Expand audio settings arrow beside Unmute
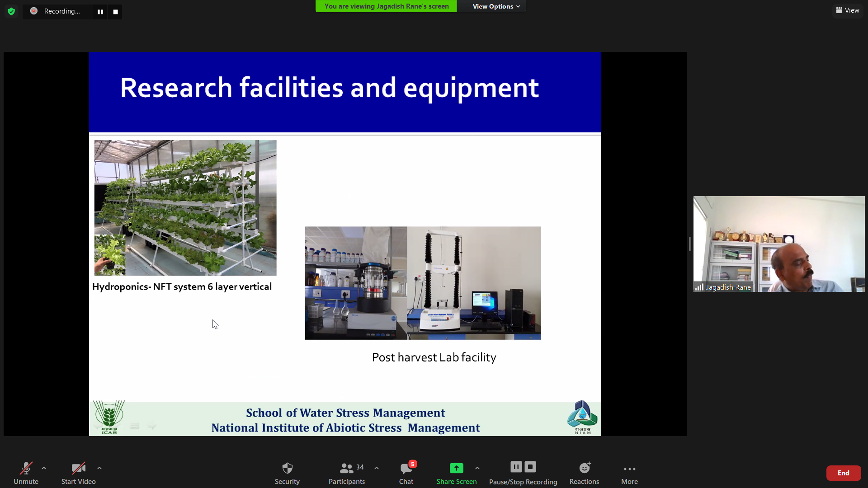The image size is (868, 488). (x=44, y=468)
